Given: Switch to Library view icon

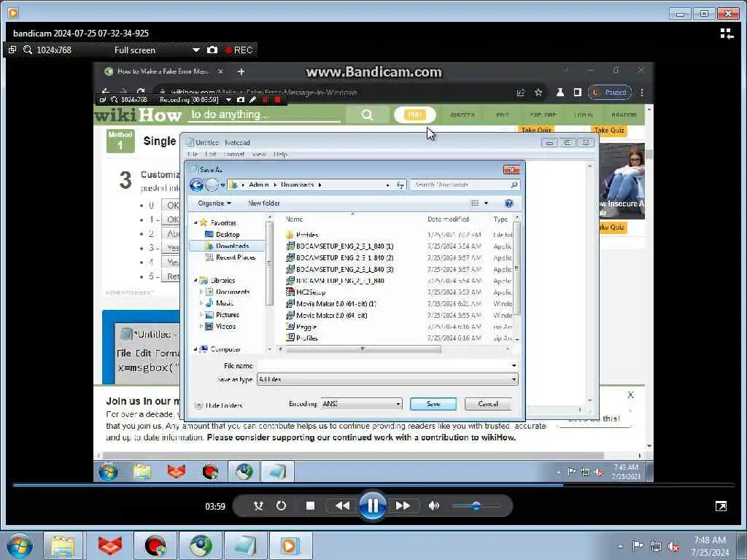Looking at the screenshot, I should pos(727,34).
